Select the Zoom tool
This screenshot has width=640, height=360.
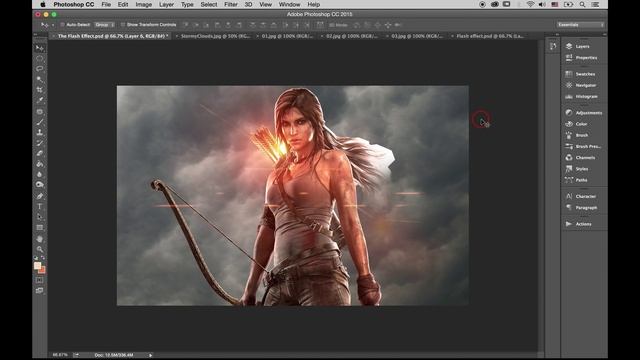pyautogui.click(x=40, y=249)
